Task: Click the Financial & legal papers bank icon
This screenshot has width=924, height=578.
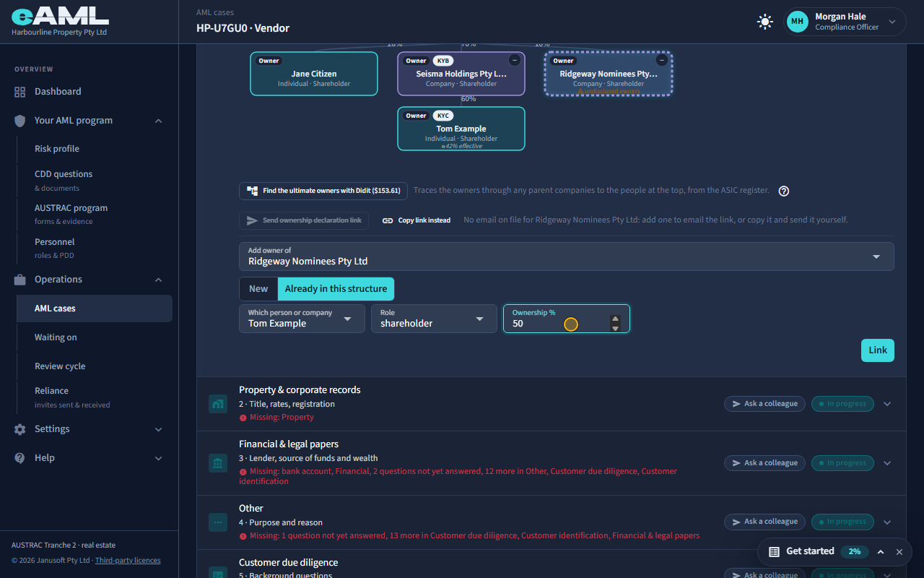Action: click(x=218, y=463)
